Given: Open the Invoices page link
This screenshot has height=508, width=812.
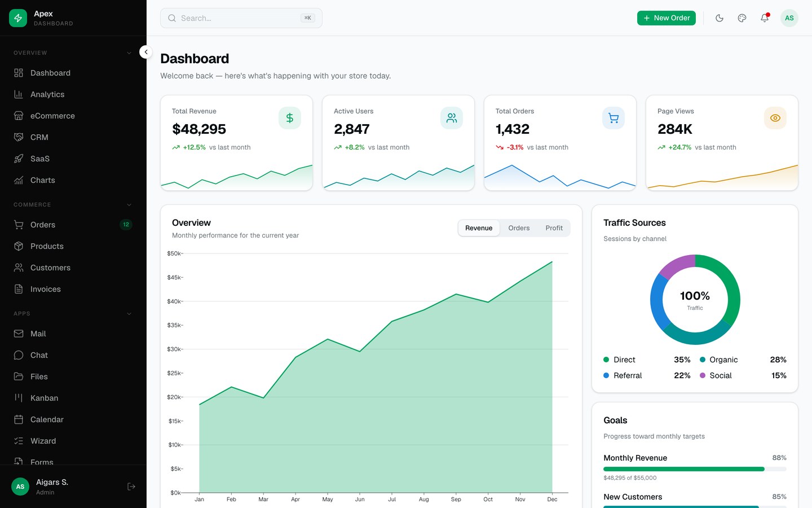Looking at the screenshot, I should point(73,289).
